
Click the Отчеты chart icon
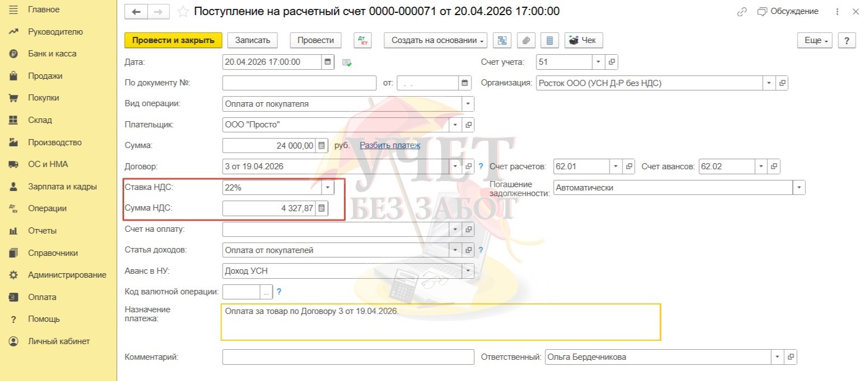pos(14,231)
